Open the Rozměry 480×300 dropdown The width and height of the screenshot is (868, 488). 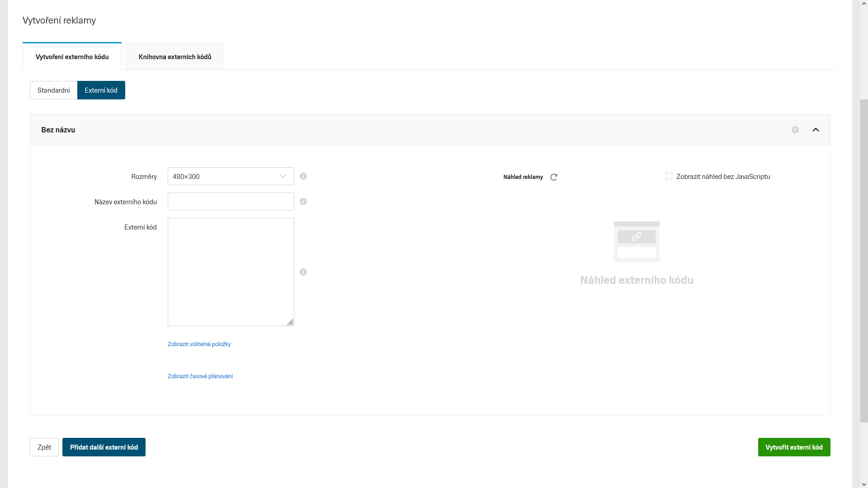tap(231, 176)
